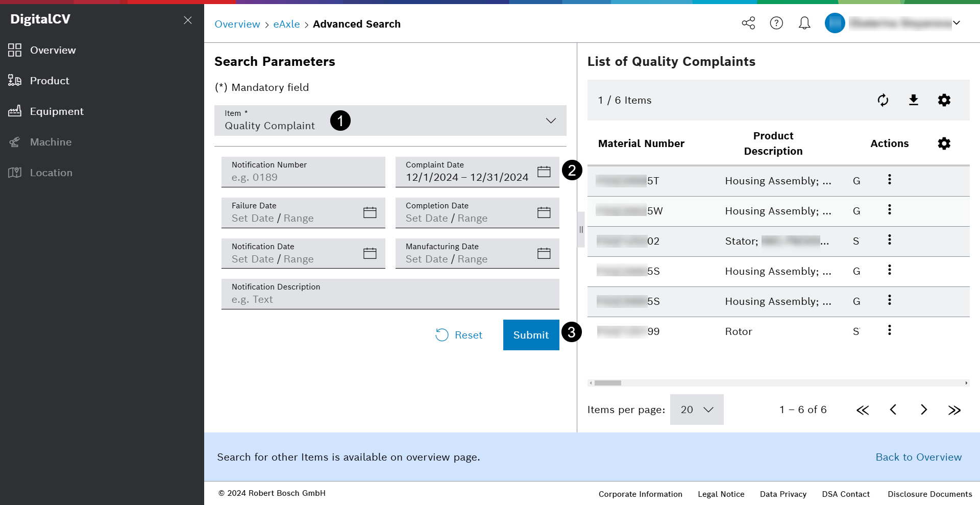Focus the Notification Number input field
Image resolution: width=980 pixels, height=505 pixels.
303,177
